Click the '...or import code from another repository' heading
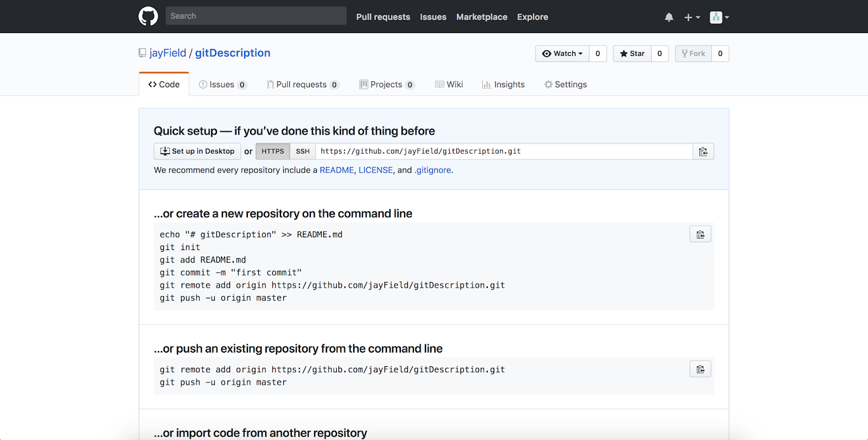 point(260,433)
